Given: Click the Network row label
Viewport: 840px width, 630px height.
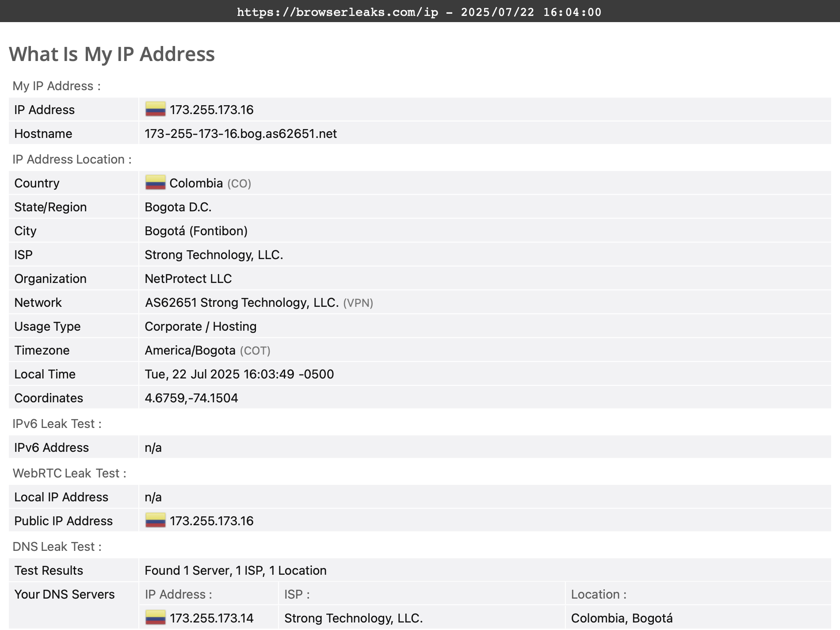Looking at the screenshot, I should 38,302.
